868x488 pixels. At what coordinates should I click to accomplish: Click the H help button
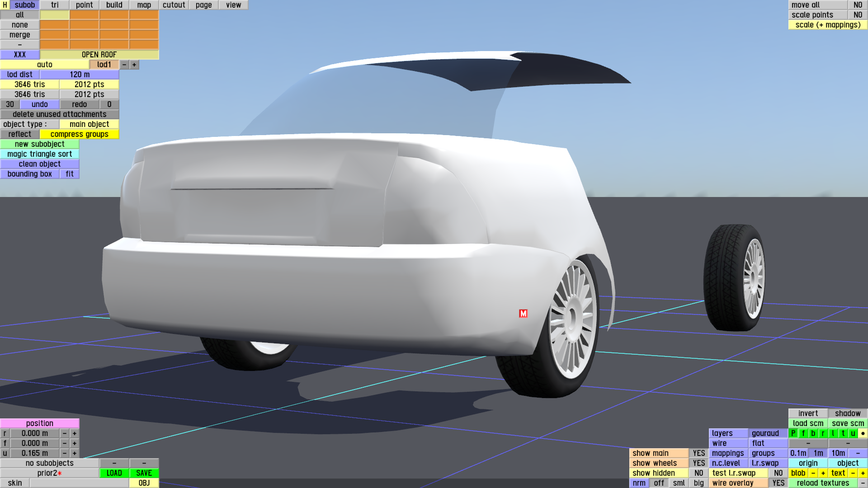(5, 5)
